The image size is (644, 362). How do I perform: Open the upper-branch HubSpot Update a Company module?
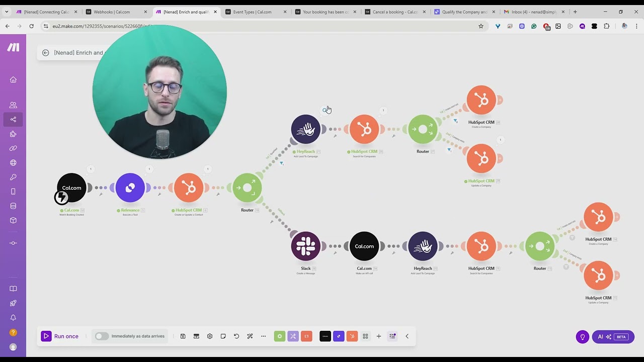pyautogui.click(x=481, y=159)
